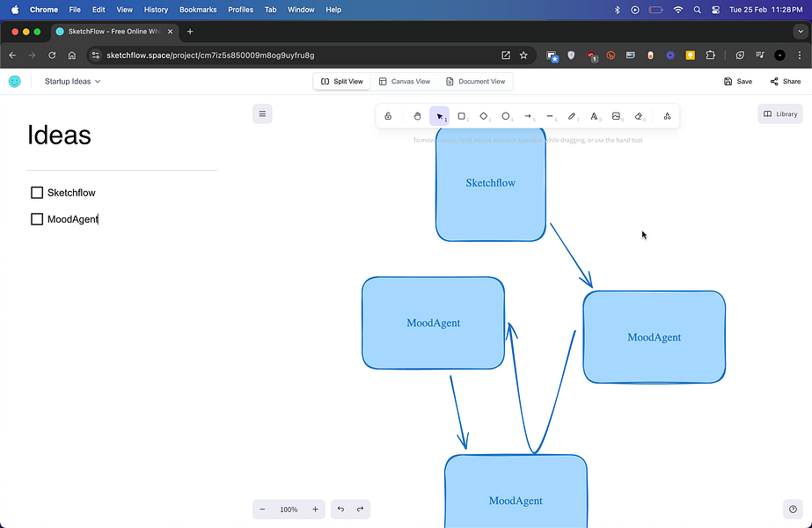The image size is (812, 528).
Task: Select the Hand pan tool
Action: (417, 116)
